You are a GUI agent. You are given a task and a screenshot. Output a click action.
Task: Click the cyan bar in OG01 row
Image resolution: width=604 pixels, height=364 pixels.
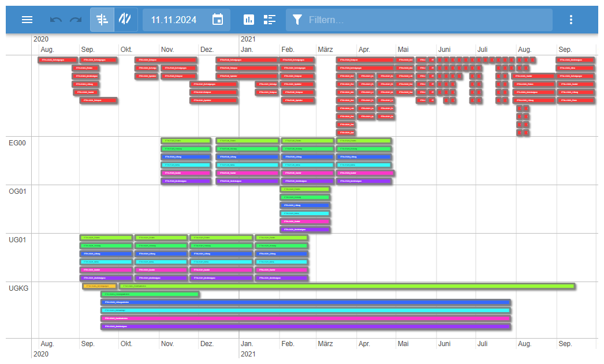(305, 213)
